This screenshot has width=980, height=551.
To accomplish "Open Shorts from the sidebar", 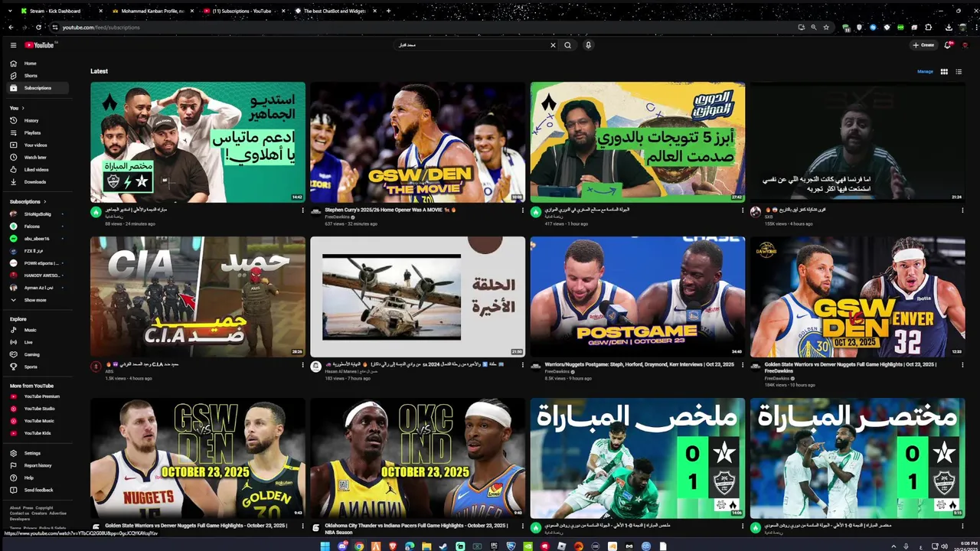I will (x=38, y=76).
